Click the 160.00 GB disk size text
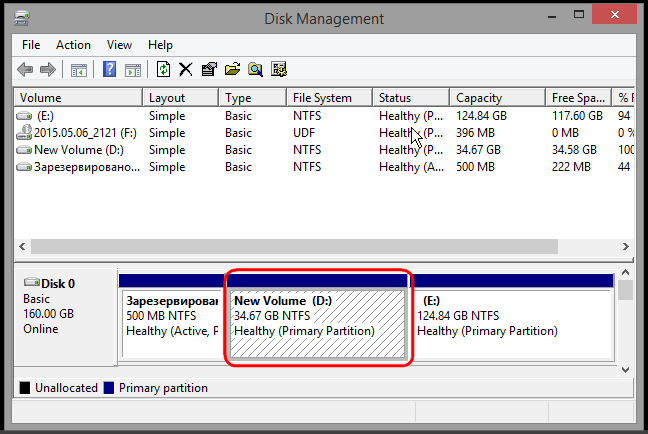This screenshot has height=434, width=648. click(48, 314)
